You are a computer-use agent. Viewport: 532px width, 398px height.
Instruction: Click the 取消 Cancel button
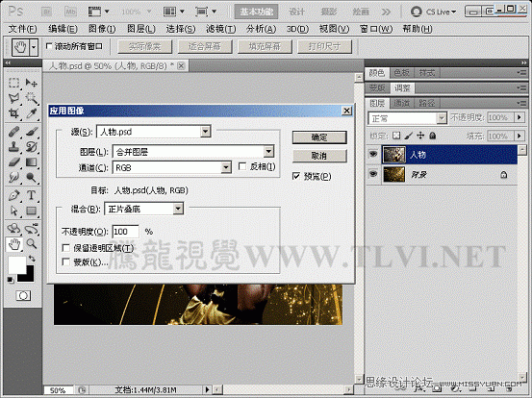pyautogui.click(x=319, y=156)
